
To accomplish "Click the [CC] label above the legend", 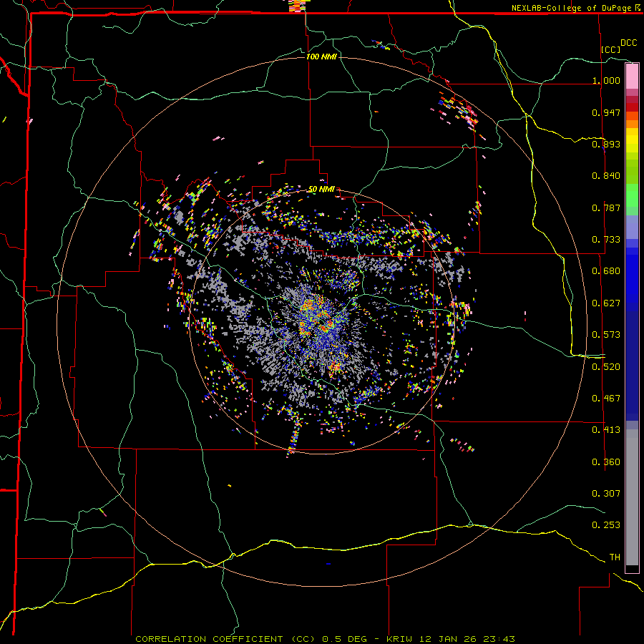I will 611,49.
